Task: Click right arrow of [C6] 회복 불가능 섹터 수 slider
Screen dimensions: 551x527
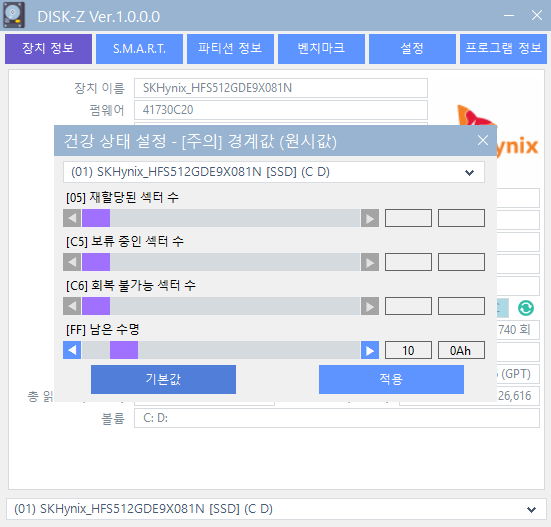Action: (370, 306)
